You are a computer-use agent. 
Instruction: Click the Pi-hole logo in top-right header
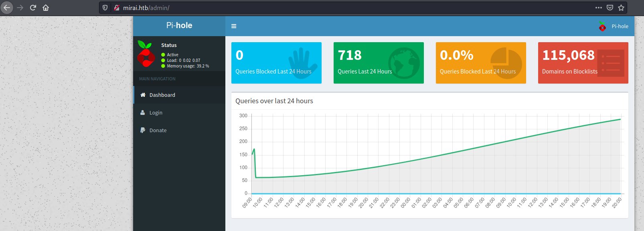(x=602, y=27)
